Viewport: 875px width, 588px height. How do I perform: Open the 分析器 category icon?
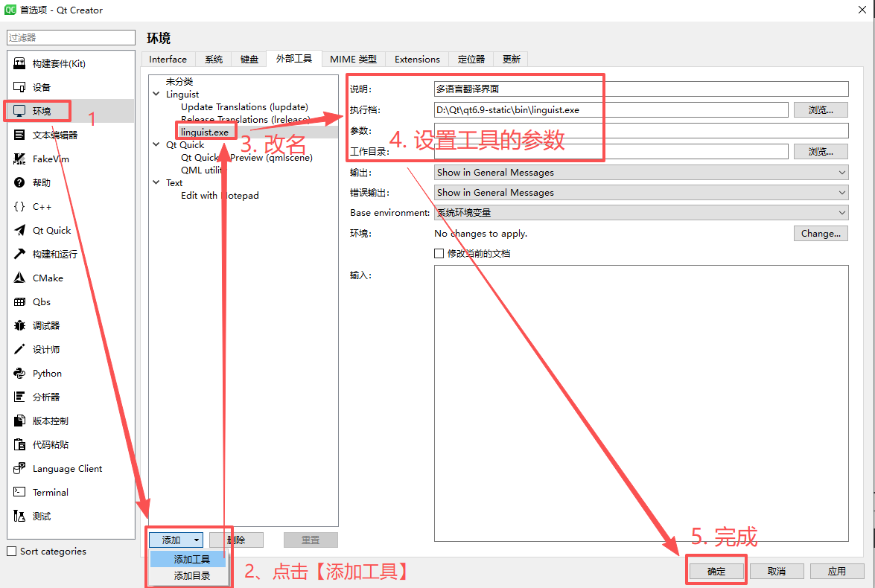click(x=19, y=397)
